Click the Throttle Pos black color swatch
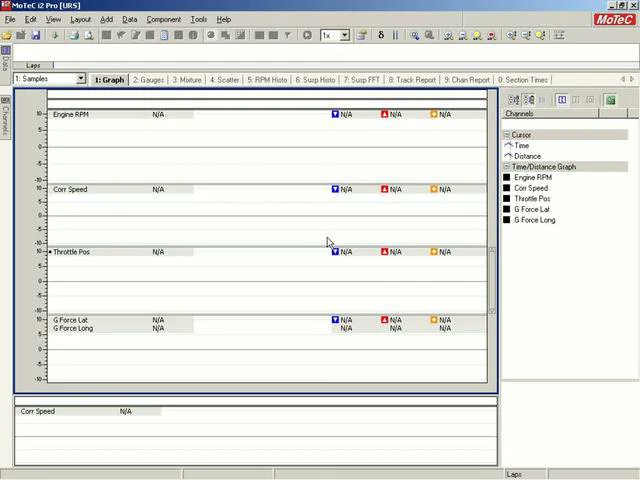Viewport: 640px width, 480px height. click(507, 198)
